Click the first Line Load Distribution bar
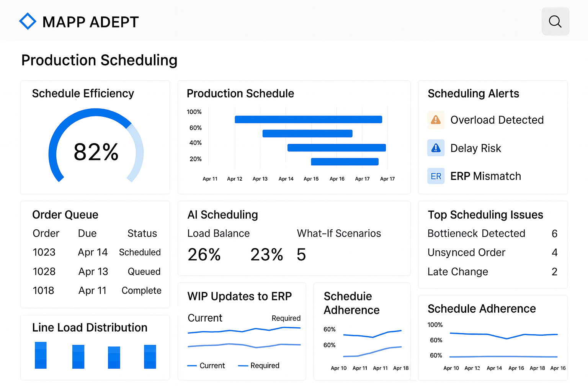The width and height of the screenshot is (588, 392). click(x=41, y=355)
